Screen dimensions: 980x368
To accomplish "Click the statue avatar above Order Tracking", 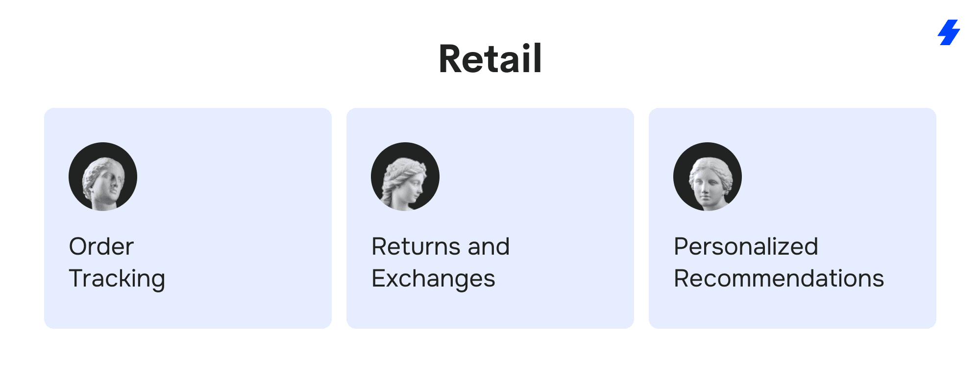I will coord(103,177).
